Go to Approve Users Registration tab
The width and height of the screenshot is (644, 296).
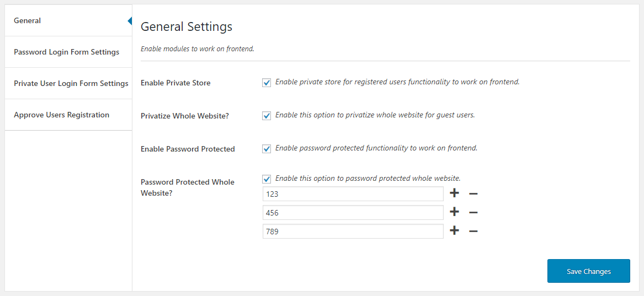coord(61,115)
